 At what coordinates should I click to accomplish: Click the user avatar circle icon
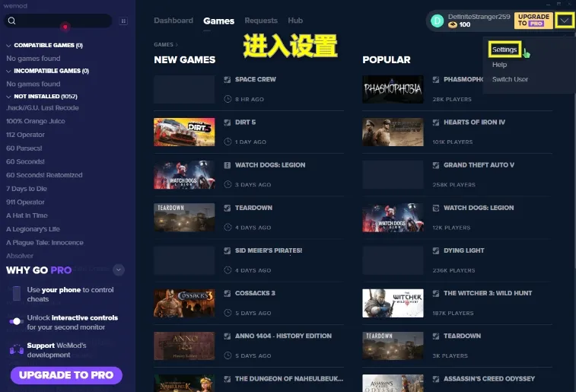pyautogui.click(x=437, y=21)
